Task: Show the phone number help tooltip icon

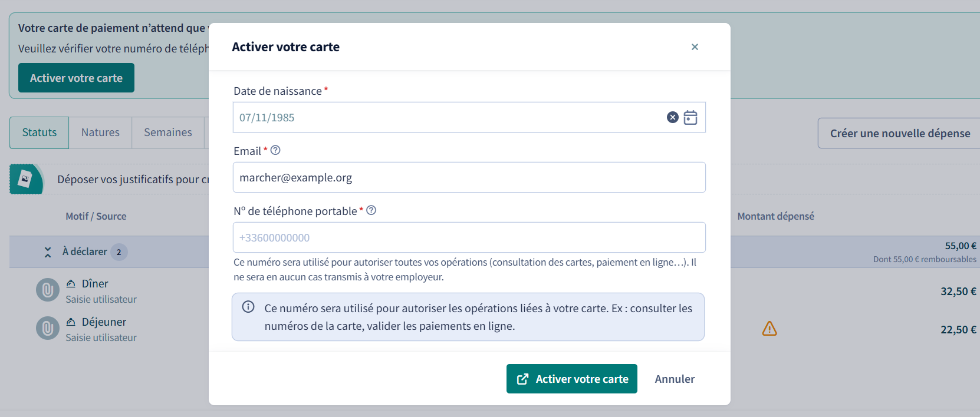Action: (371, 210)
